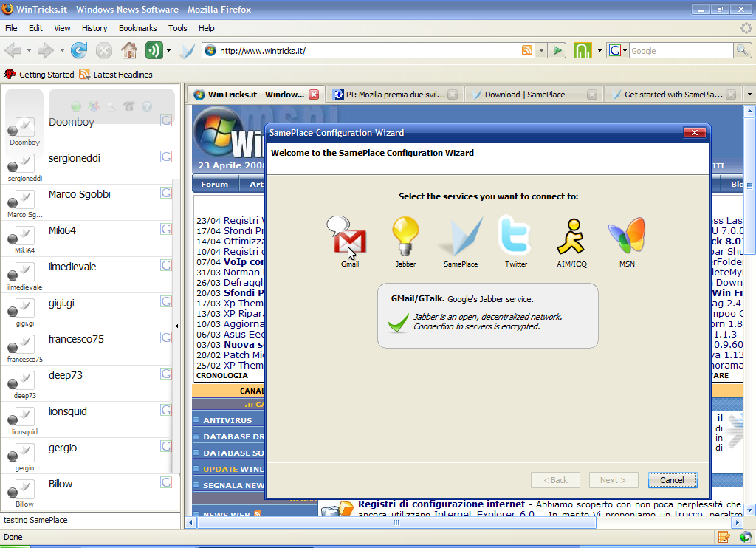Screen dimensions: 756x548
Task: Open the ANTIVIRUS channel link
Action: (x=227, y=420)
